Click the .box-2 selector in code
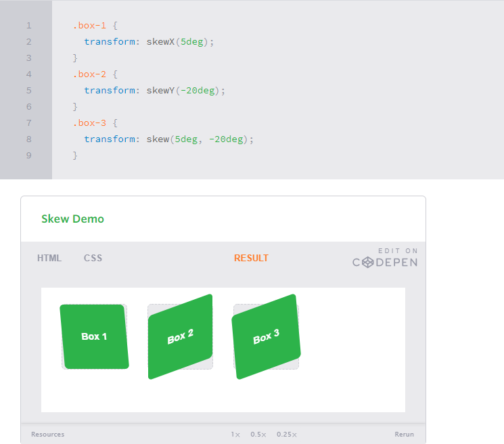This screenshot has width=504, height=444. (89, 74)
